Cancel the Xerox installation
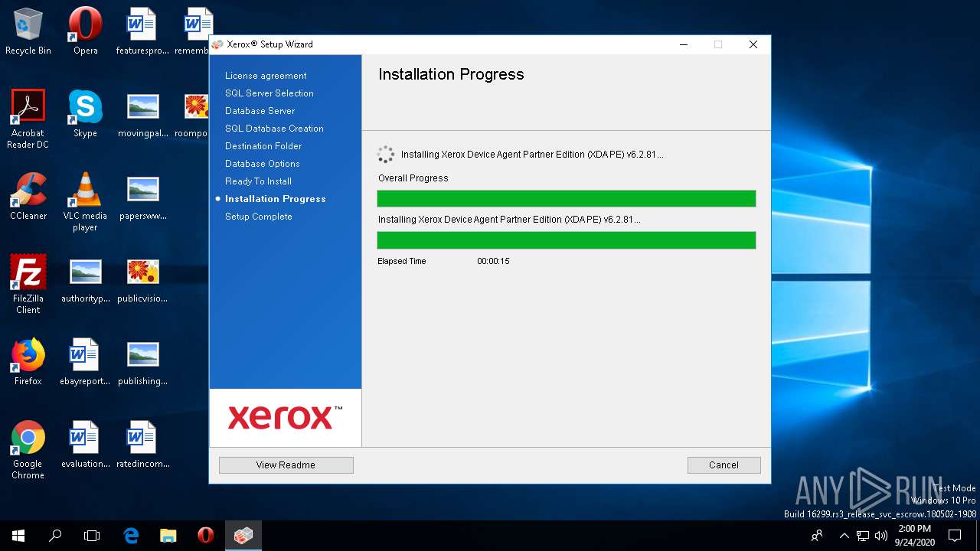The height and width of the screenshot is (551, 980). coord(724,465)
